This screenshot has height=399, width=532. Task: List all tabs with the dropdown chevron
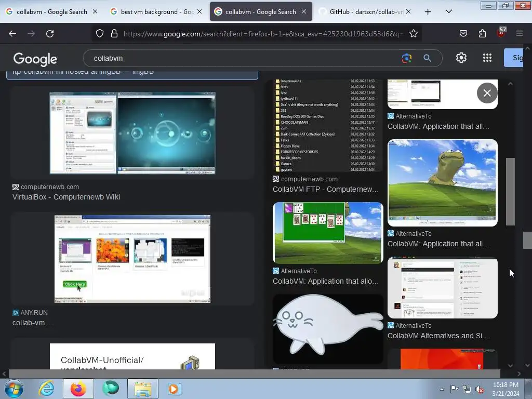click(448, 11)
